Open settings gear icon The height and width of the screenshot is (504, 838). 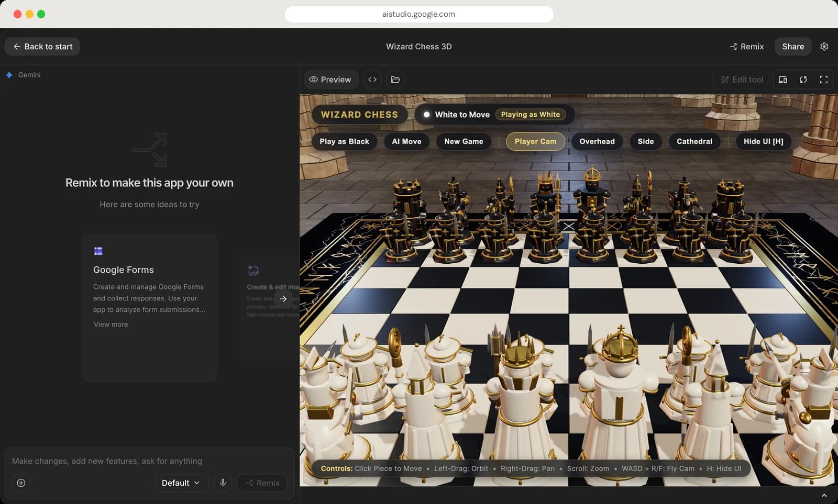click(824, 47)
